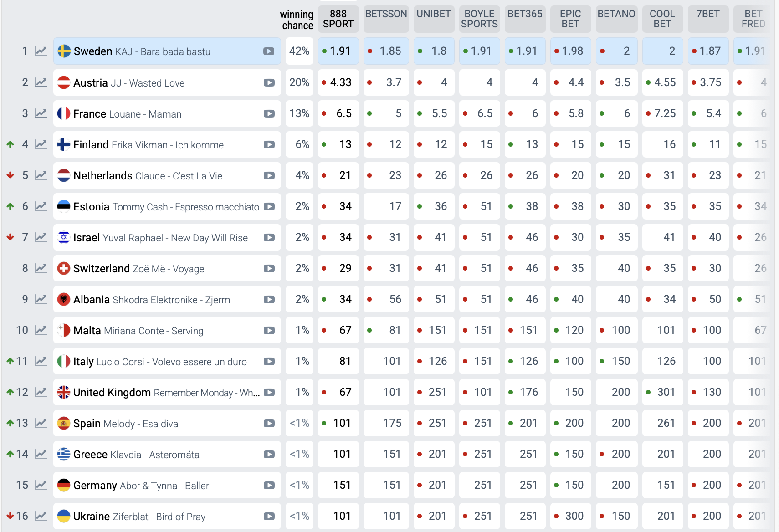Play the video for Austria's Wasted Love
779x532 pixels.
click(x=269, y=83)
